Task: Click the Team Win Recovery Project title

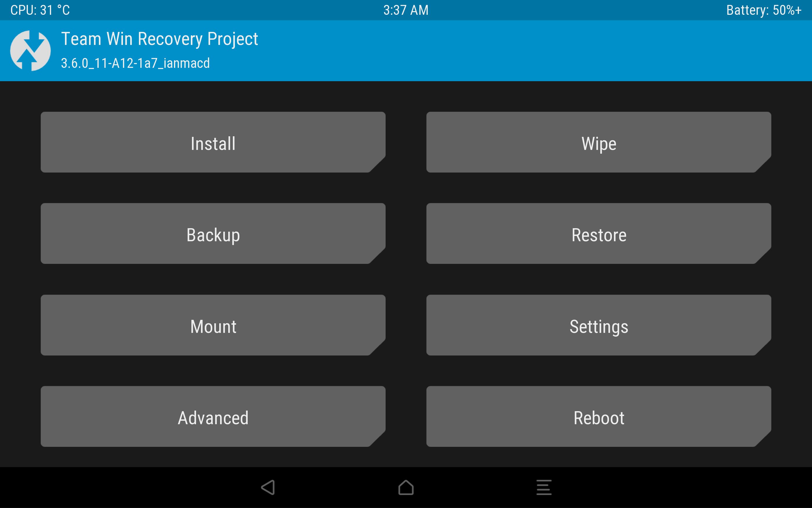Action: coord(159,39)
